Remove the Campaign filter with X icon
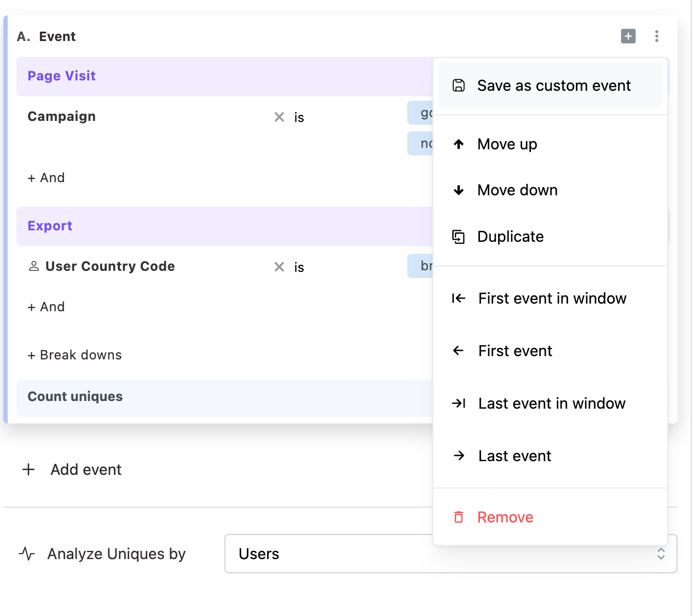Screen dimensions: 694x616 click(279, 117)
